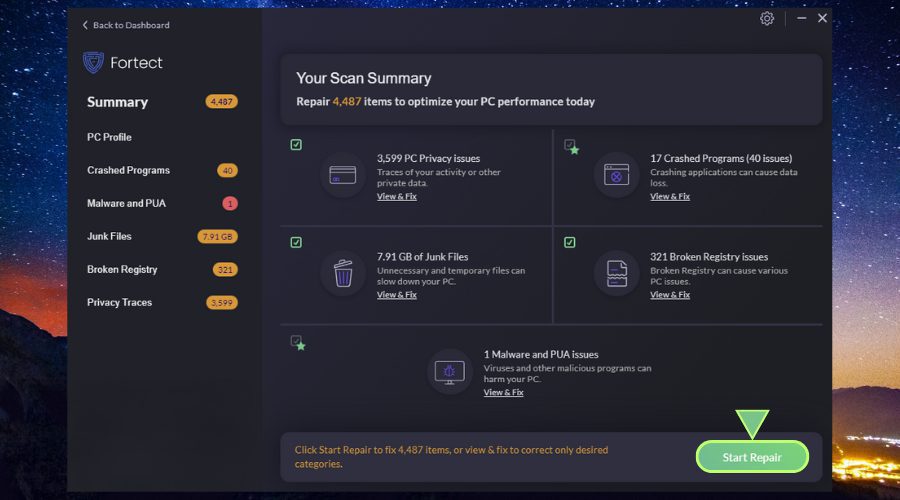This screenshot has width=900, height=500.
Task: Uncheck the PC Privacy issues checkbox
Action: tap(296, 145)
